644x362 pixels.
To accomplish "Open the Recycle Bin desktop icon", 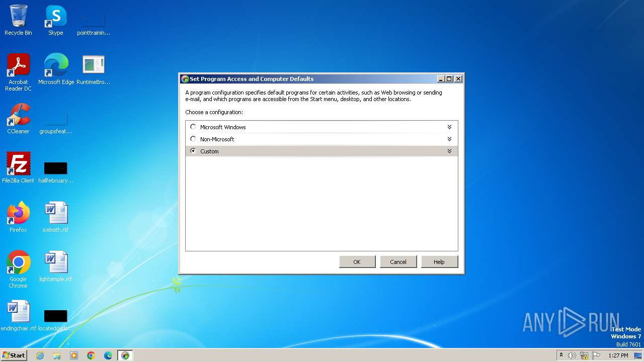I will (18, 20).
